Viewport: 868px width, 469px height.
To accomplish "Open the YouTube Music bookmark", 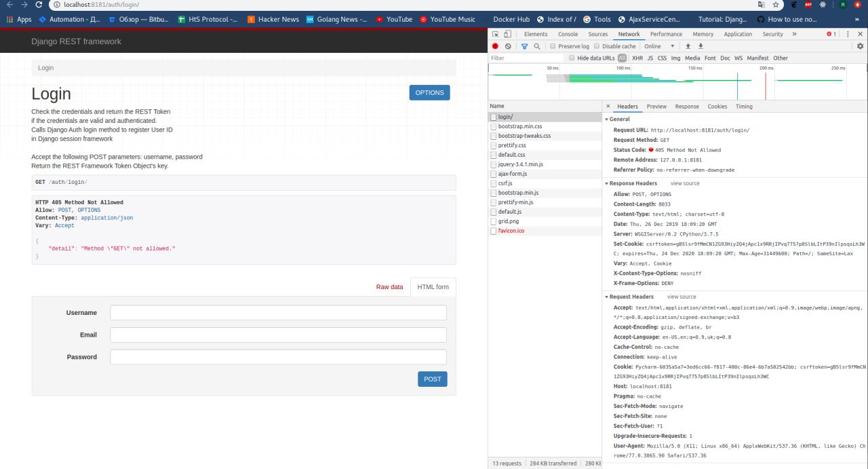I will [448, 20].
